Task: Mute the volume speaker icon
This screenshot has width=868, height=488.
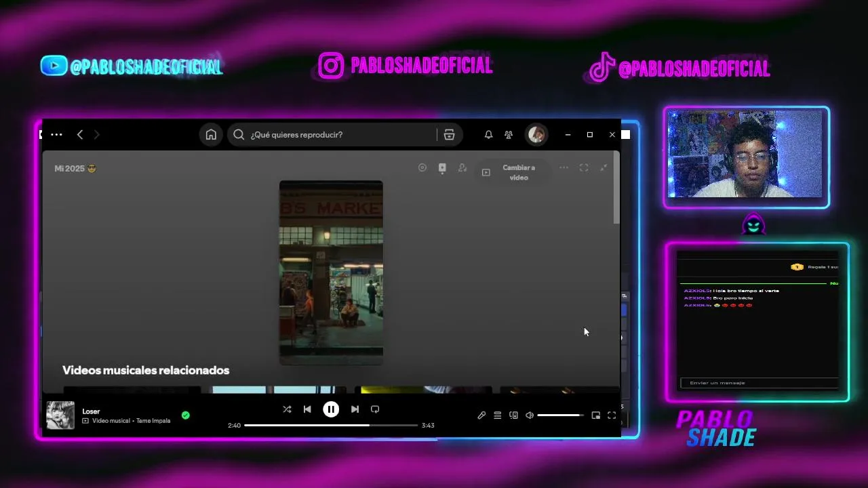Action: (x=530, y=415)
